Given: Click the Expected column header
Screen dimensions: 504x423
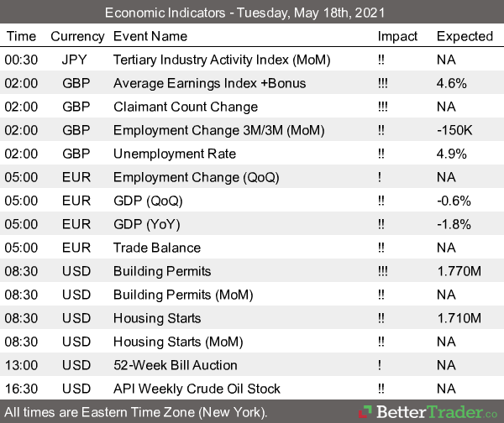Looking at the screenshot, I should click(x=465, y=36).
